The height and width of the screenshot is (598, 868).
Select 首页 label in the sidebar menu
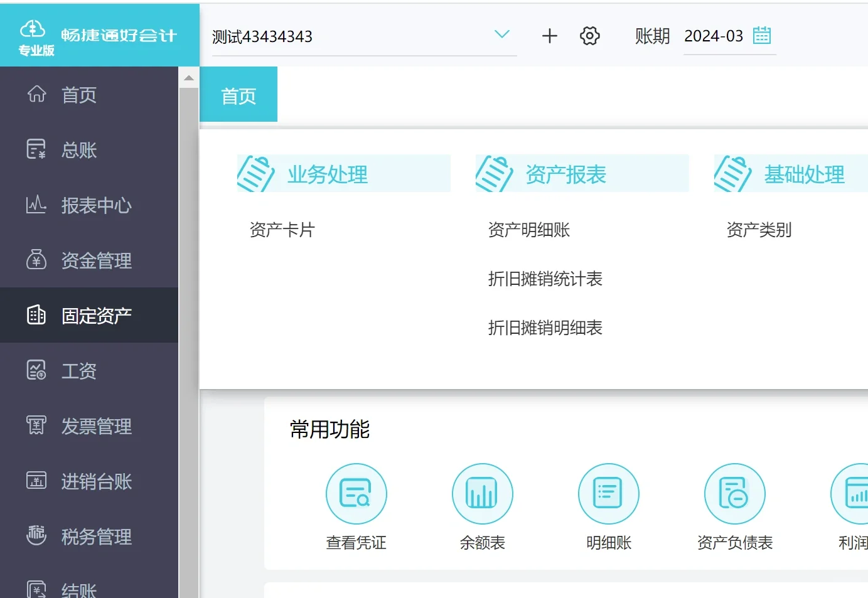click(79, 95)
